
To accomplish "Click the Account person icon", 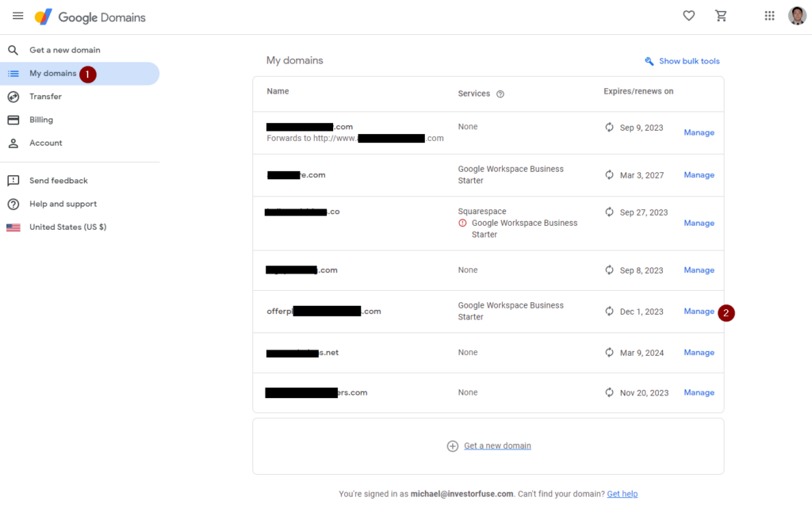I will [x=13, y=143].
